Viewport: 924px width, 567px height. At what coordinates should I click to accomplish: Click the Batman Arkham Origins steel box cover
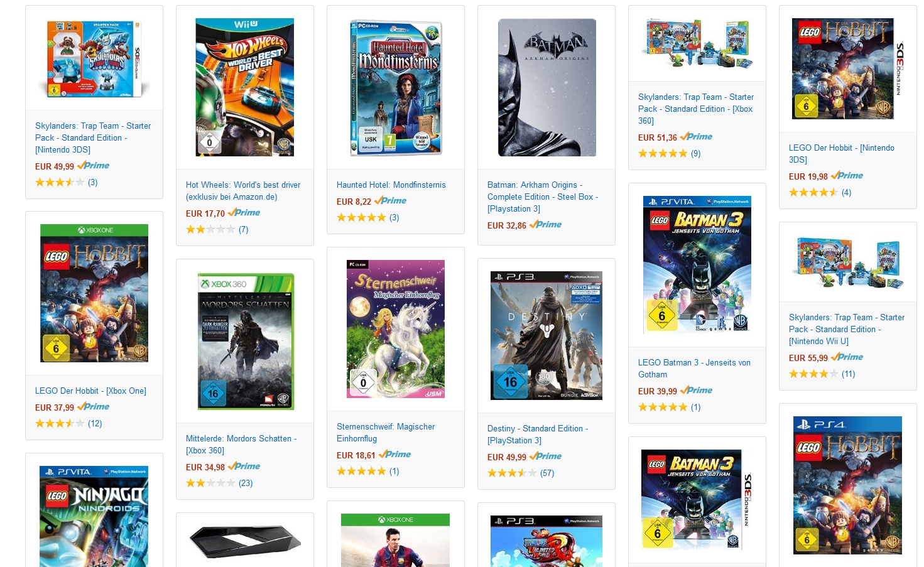click(x=546, y=87)
